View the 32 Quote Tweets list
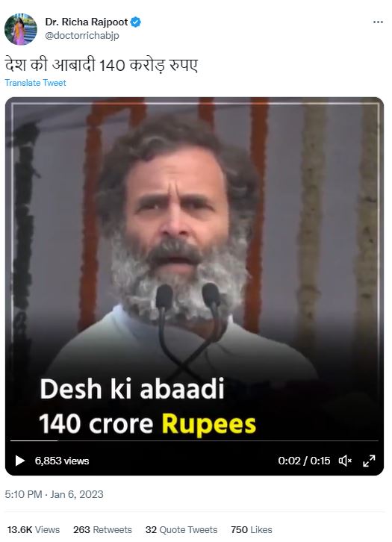Screen dimensions: 392x542 coord(181,529)
